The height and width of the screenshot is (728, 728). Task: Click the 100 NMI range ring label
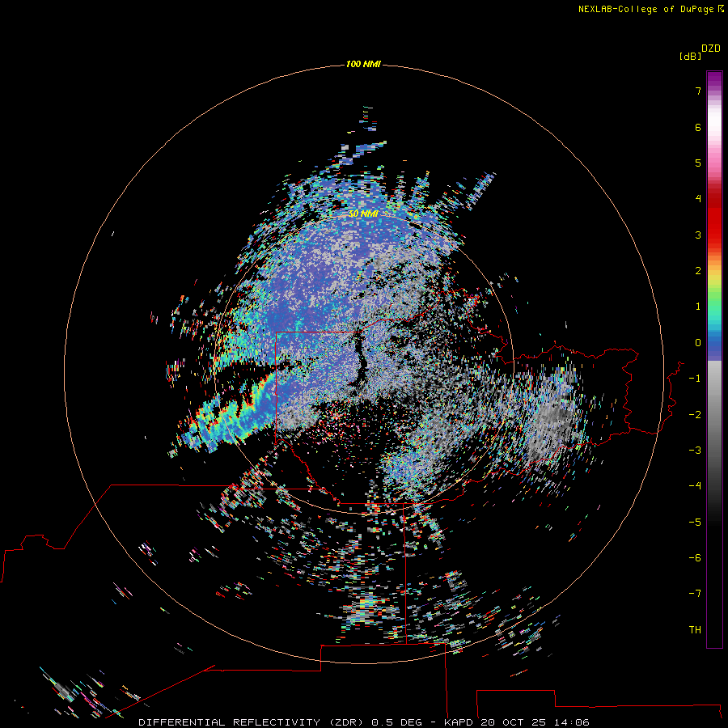(x=363, y=64)
